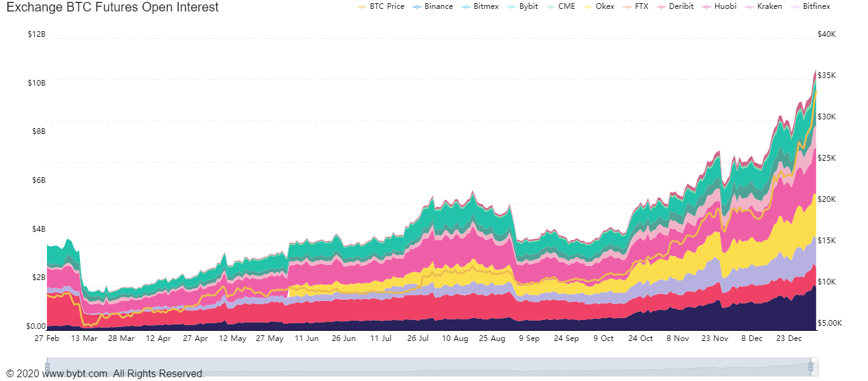868x381 pixels.
Task: Click the $35K right axis label
Action: (x=827, y=75)
